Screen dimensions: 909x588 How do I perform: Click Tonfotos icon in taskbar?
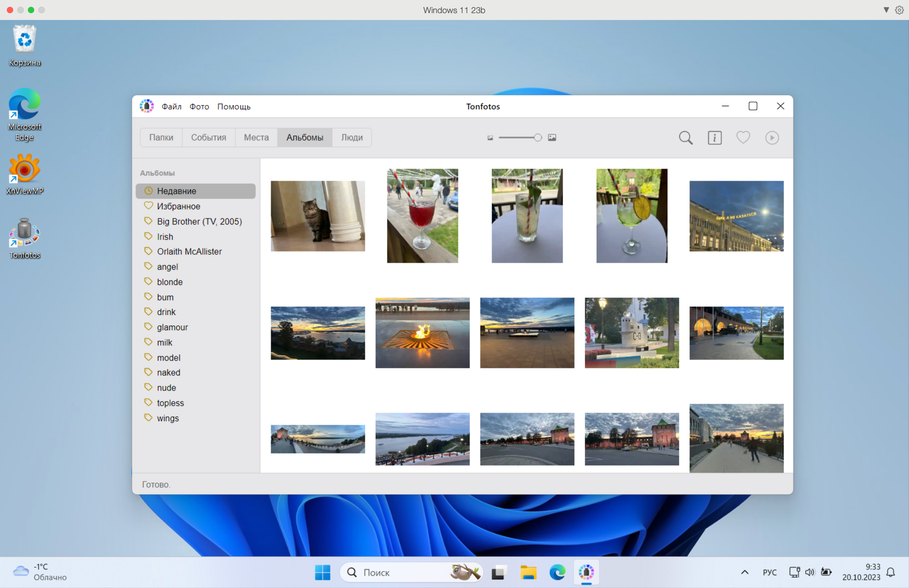(586, 572)
